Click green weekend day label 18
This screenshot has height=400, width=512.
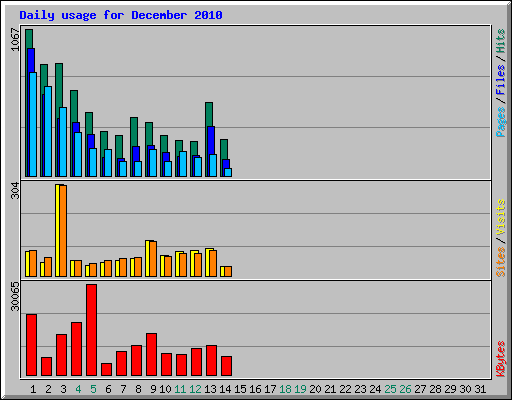pos(285,389)
